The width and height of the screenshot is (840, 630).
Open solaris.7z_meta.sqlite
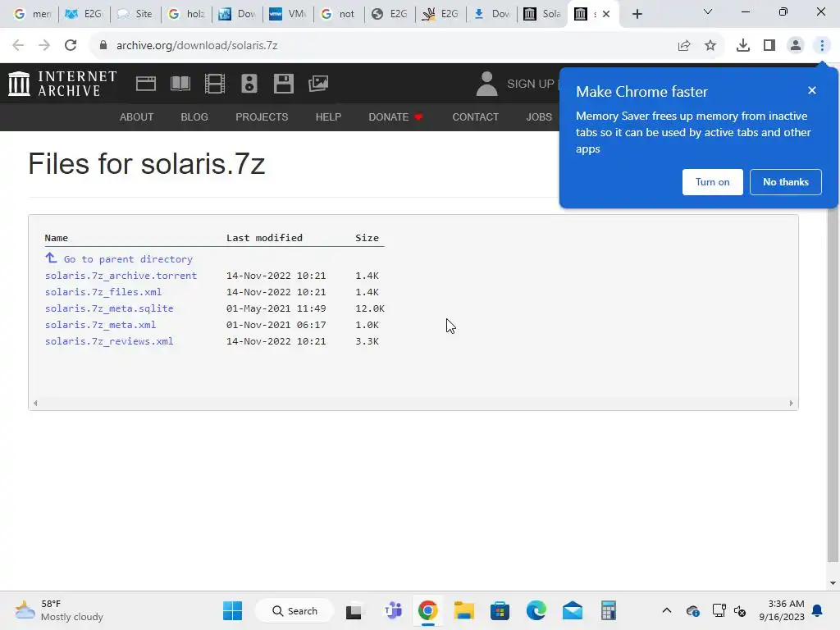[x=109, y=308]
